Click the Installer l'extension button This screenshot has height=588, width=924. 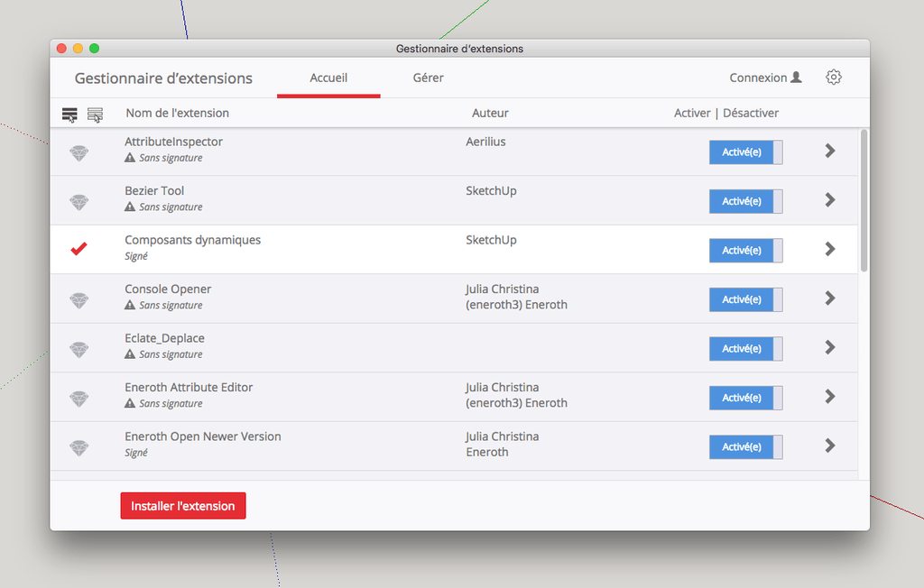point(183,506)
